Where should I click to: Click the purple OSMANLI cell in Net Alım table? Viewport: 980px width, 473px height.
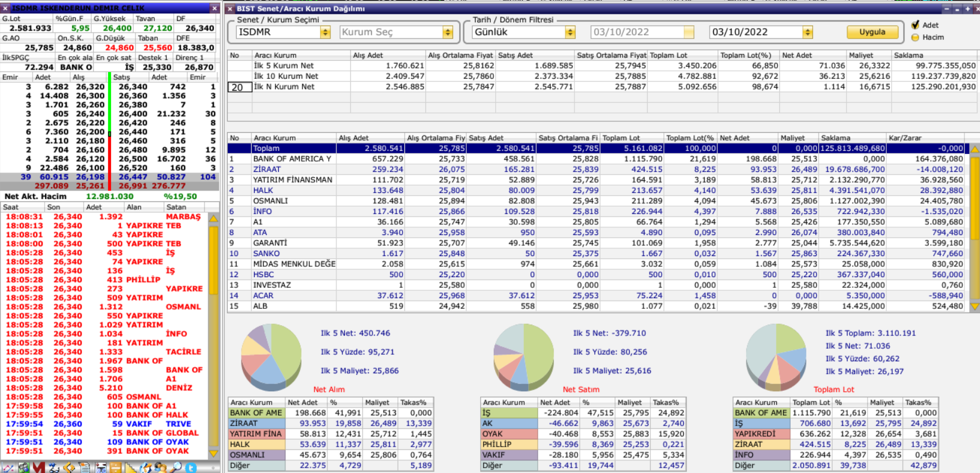(x=256, y=455)
